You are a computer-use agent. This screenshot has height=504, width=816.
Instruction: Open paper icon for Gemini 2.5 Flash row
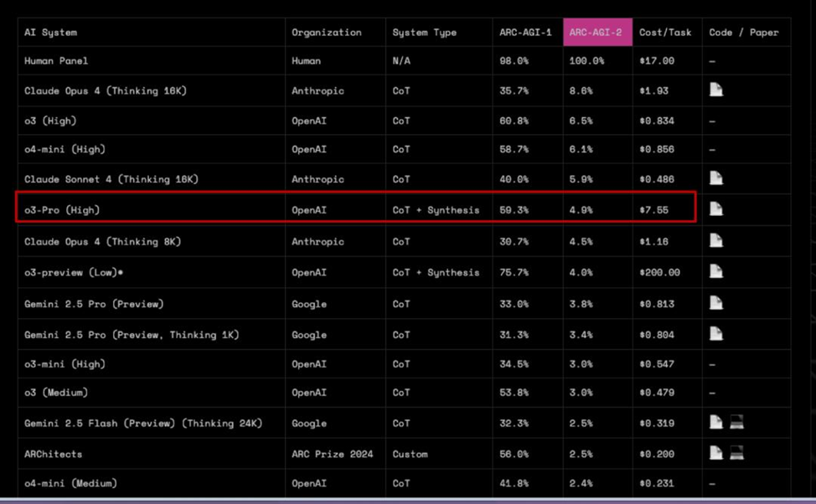716,422
